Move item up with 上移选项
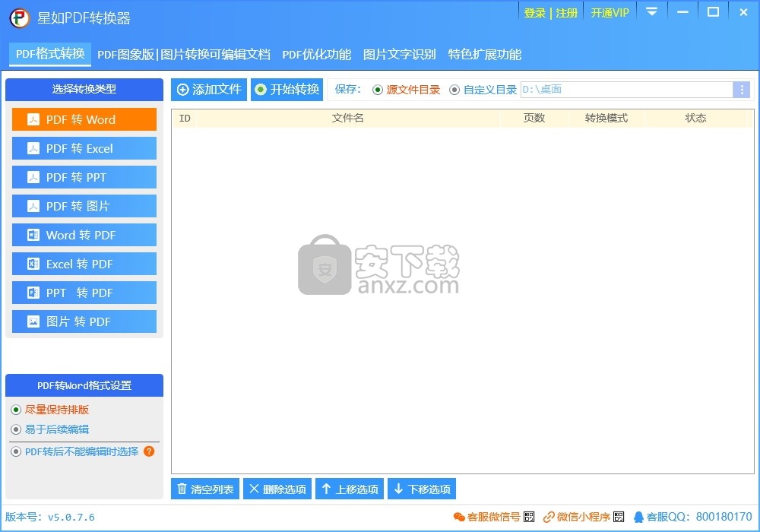This screenshot has width=760, height=532. 350,489
